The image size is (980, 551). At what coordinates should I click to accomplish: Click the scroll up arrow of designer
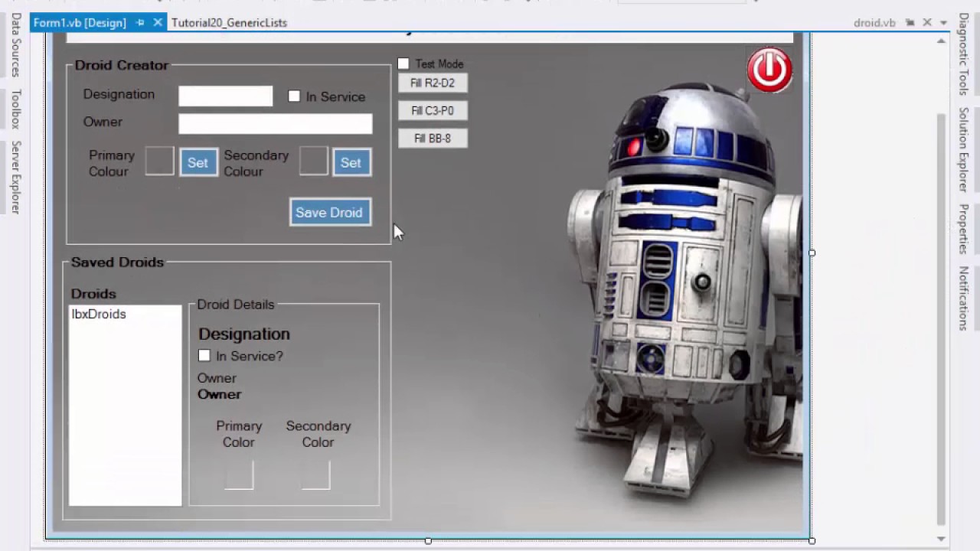coord(941,41)
